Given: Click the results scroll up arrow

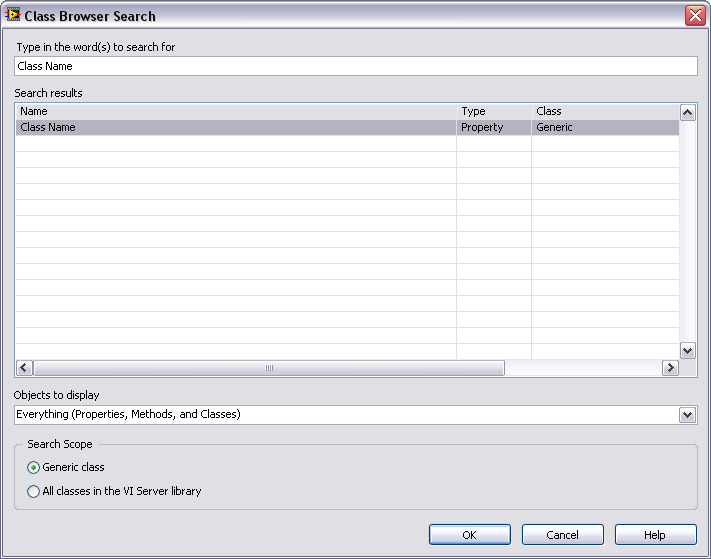Looking at the screenshot, I should (x=687, y=112).
